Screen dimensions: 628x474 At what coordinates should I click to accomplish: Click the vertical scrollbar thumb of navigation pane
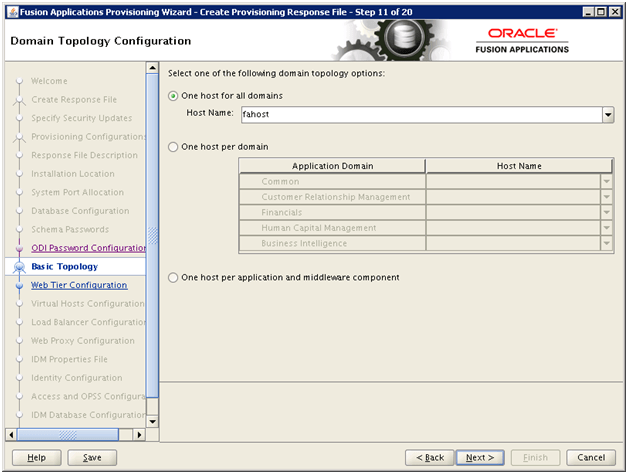pos(152,236)
